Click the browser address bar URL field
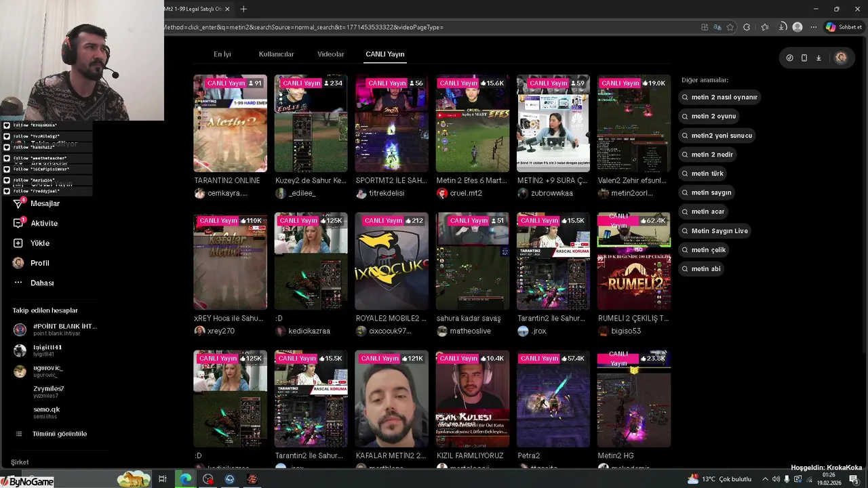 430,27
